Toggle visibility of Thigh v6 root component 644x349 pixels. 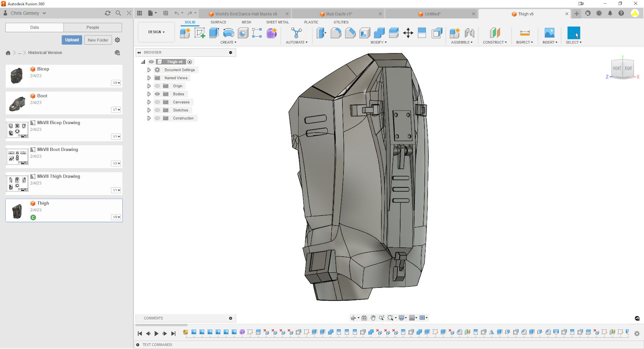151,62
